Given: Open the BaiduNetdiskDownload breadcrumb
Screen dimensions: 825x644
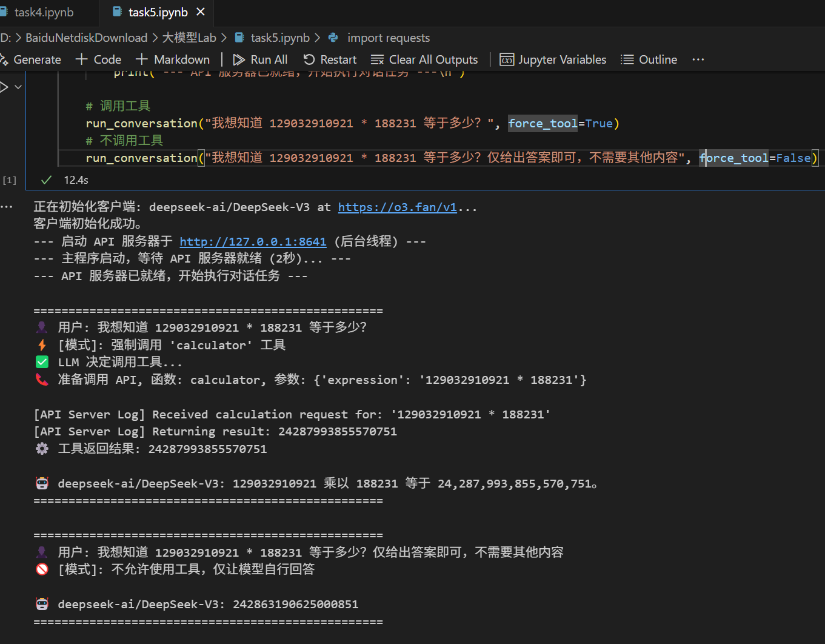Looking at the screenshot, I should [x=86, y=38].
